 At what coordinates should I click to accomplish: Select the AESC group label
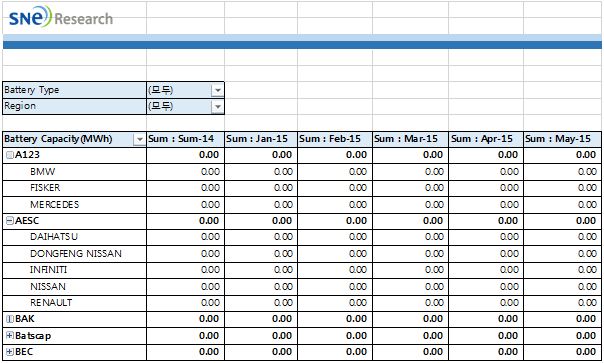click(27, 220)
